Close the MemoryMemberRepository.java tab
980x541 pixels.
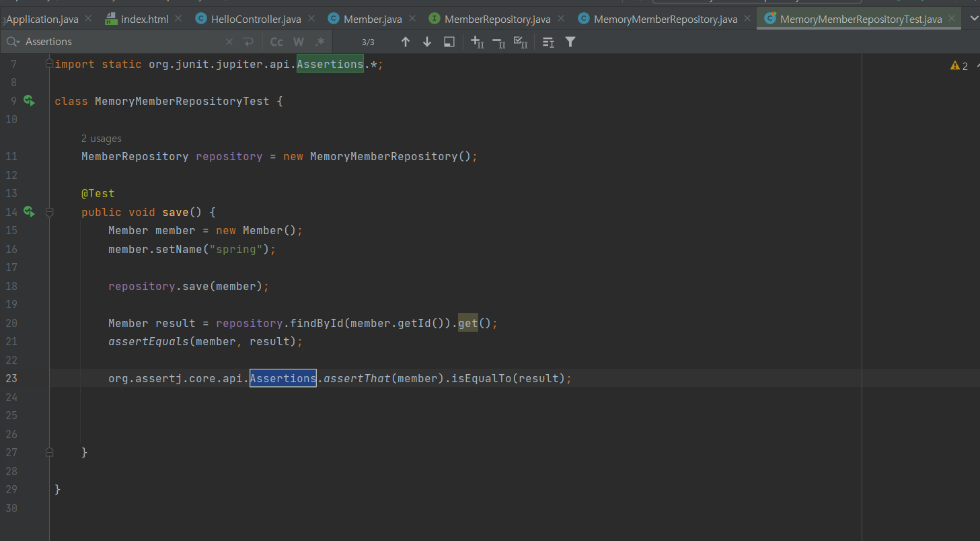point(746,19)
